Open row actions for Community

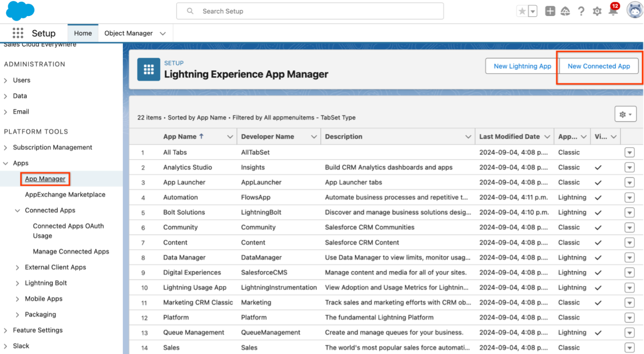click(x=629, y=228)
